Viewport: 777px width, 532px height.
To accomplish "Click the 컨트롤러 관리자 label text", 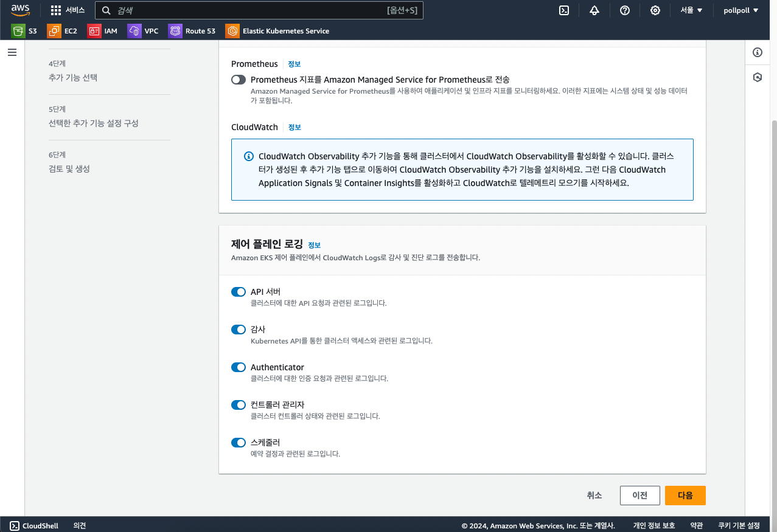I will [x=277, y=405].
